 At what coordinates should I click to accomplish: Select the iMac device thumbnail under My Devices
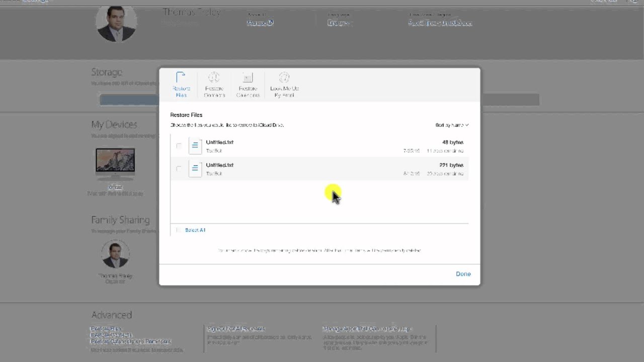pos(115,163)
